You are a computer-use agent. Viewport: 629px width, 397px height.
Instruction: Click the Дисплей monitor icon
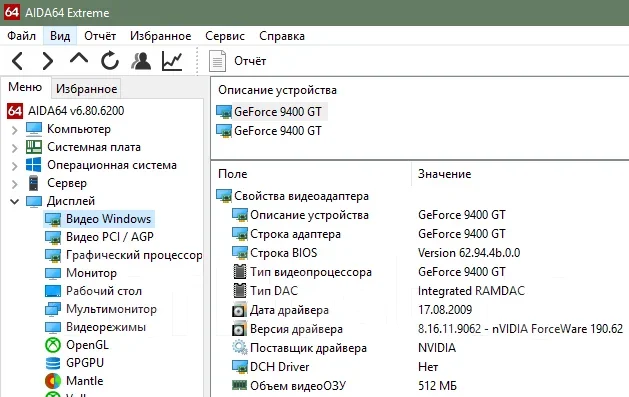[x=34, y=201]
